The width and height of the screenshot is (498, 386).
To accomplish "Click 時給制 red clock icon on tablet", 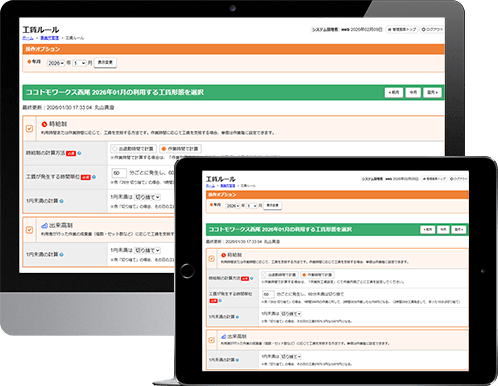I will click(x=224, y=255).
